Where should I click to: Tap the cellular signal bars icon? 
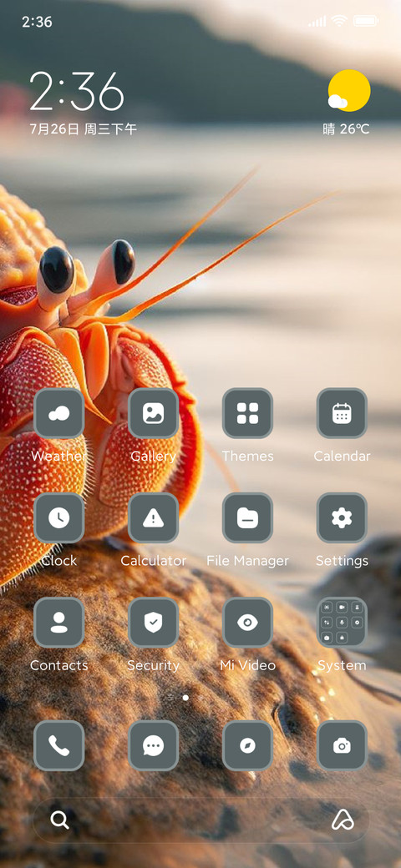tap(317, 22)
